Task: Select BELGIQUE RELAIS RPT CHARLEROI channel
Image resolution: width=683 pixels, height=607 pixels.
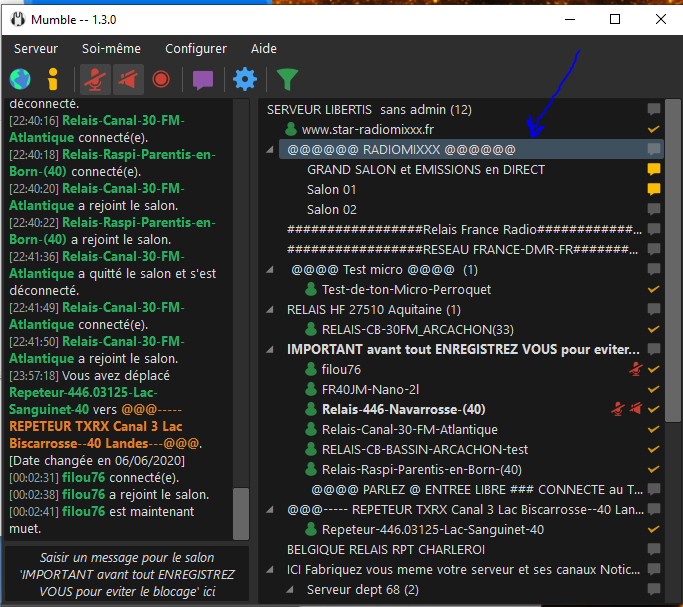Action: 385,550
